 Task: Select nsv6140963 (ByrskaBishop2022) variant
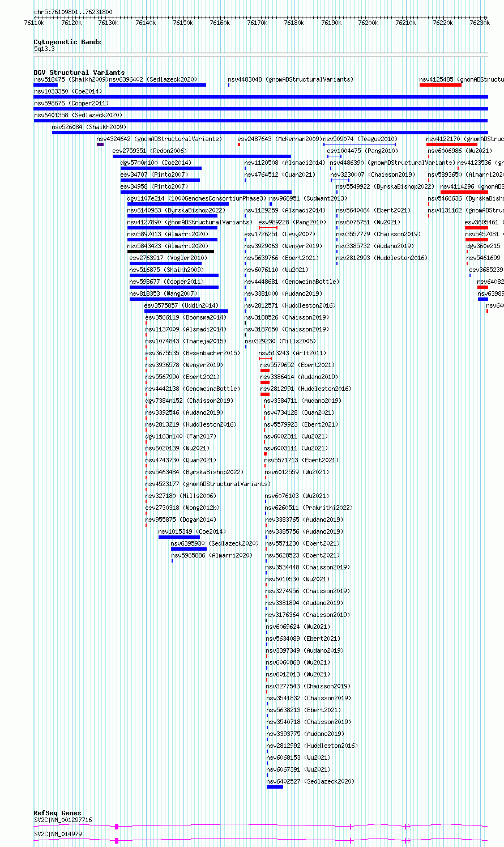pyautogui.click(x=176, y=211)
